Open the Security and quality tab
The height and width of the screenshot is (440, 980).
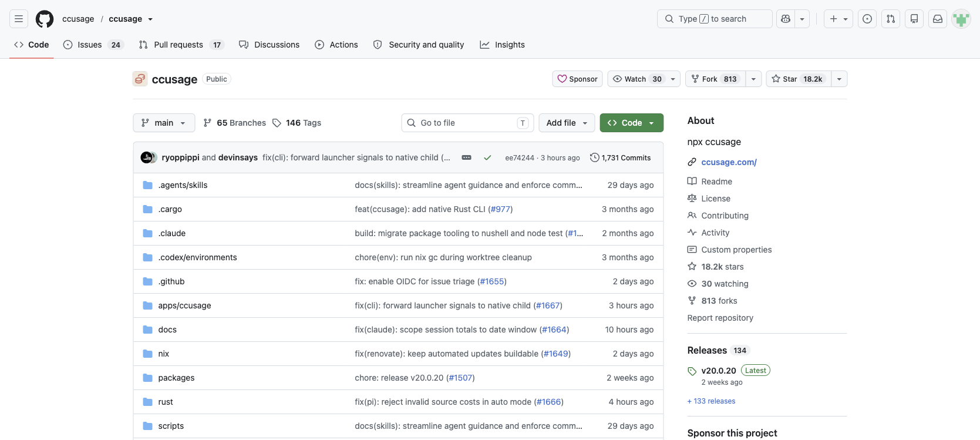(419, 45)
